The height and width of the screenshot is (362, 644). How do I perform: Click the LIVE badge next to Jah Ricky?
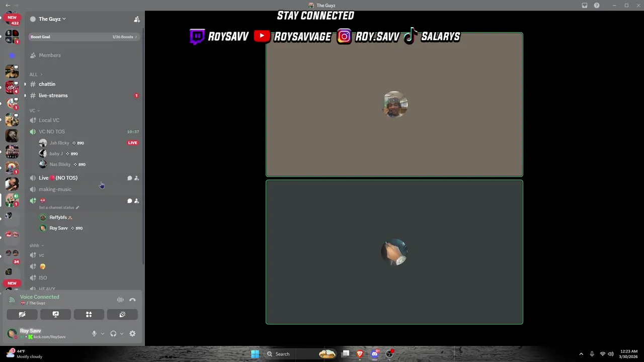click(x=132, y=143)
